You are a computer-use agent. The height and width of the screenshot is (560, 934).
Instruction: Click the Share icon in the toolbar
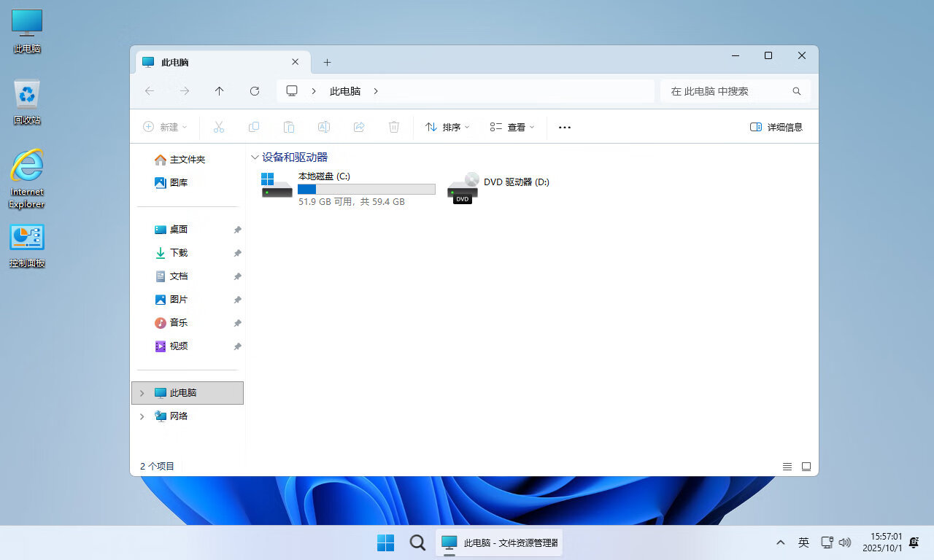pos(359,127)
